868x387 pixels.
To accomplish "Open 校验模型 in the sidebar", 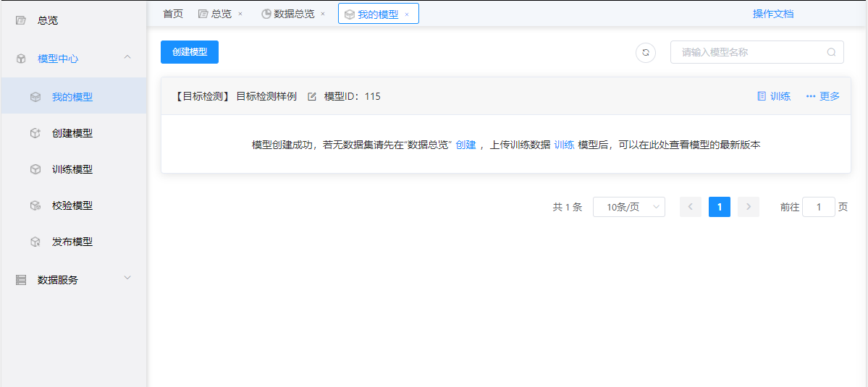I will [x=73, y=205].
